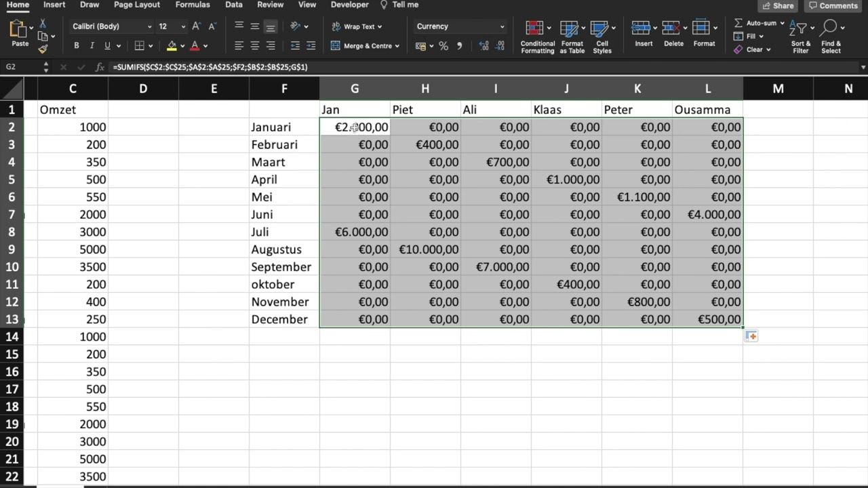Decrease indent
This screenshot has height=488, width=868.
pyautogui.click(x=295, y=46)
